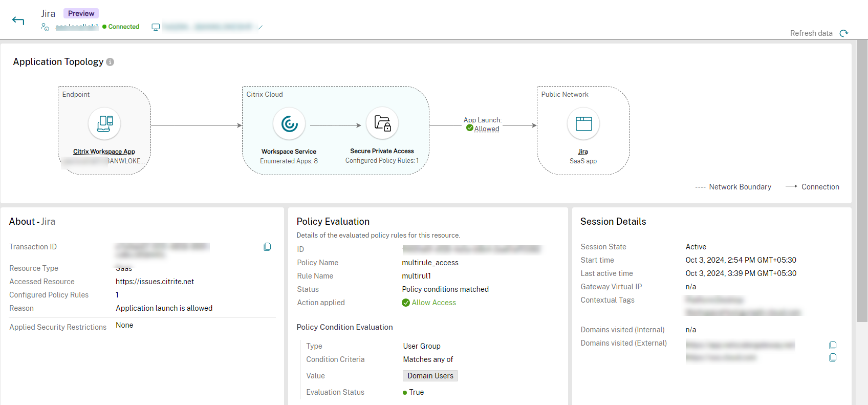Open the Jira link in Public Network
This screenshot has width=868, height=405.
coord(583,152)
